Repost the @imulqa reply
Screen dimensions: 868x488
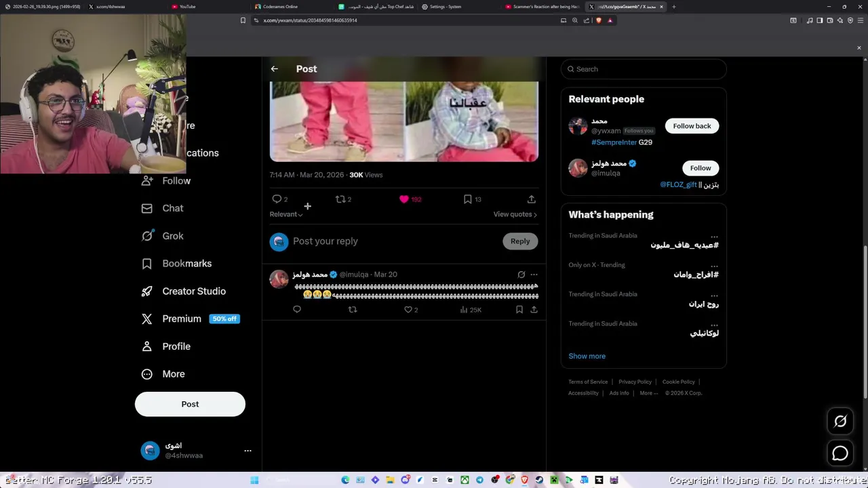tap(353, 309)
